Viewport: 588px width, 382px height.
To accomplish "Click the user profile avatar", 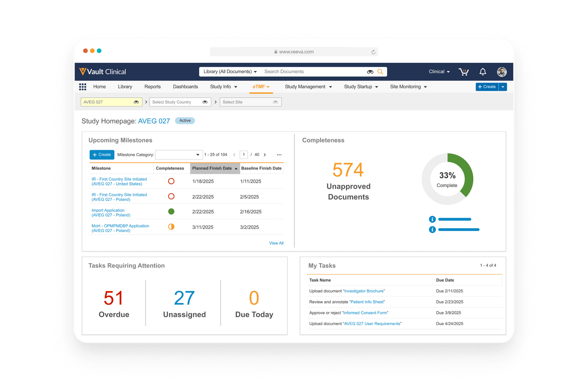I will tap(502, 72).
